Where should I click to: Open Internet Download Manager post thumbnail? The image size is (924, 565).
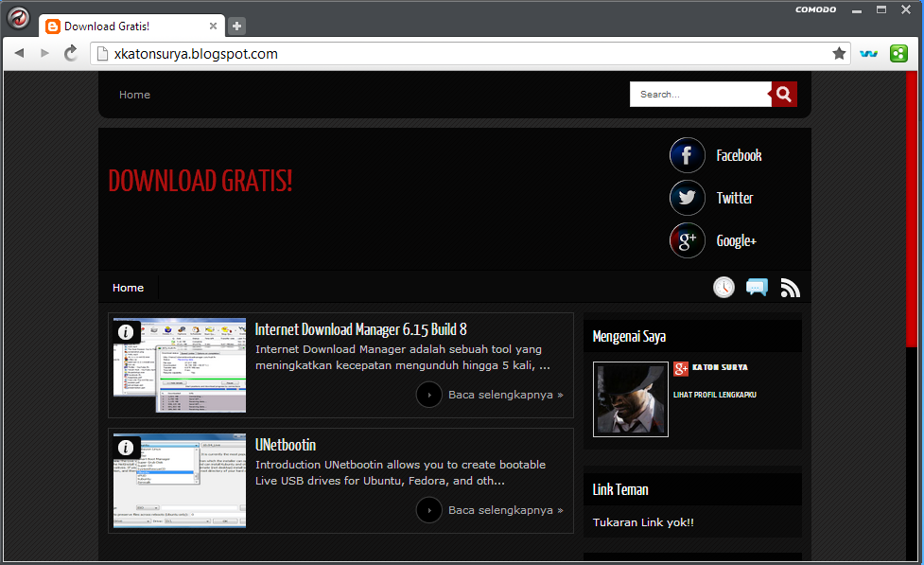[180, 365]
